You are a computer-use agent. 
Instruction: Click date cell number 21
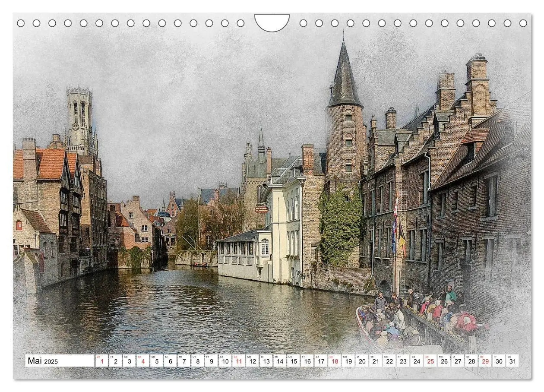(x=376, y=361)
